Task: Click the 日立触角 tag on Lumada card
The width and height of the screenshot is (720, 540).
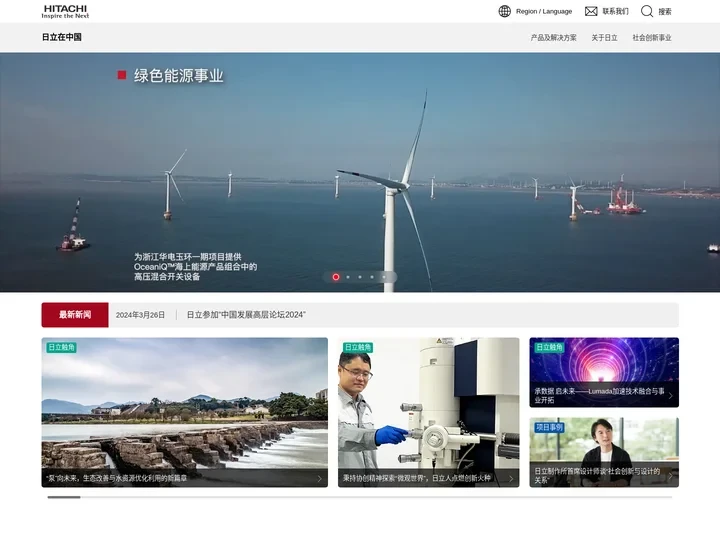Action: point(549,347)
